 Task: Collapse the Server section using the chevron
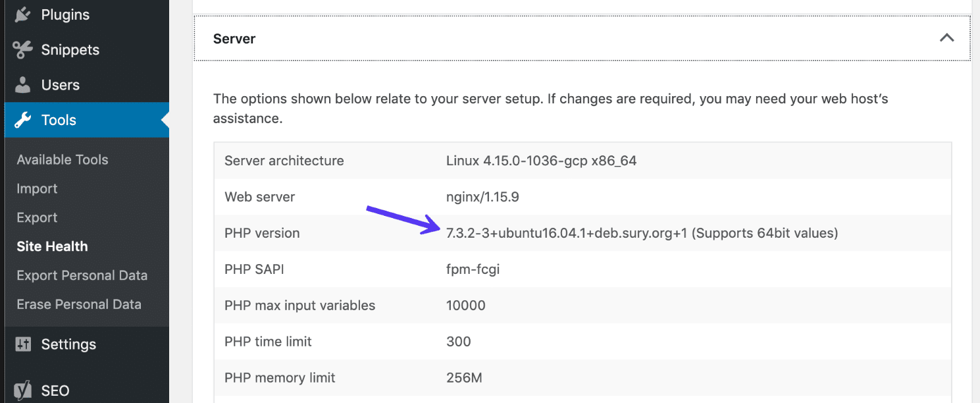coord(946,38)
